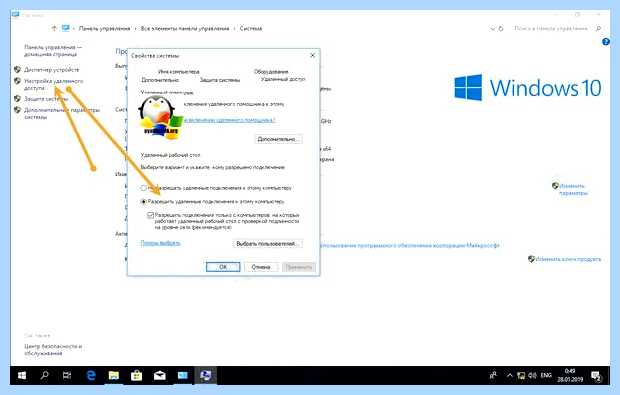Open the Action Center notifications icon
Image resolution: width=620 pixels, height=395 pixels.
point(596,376)
